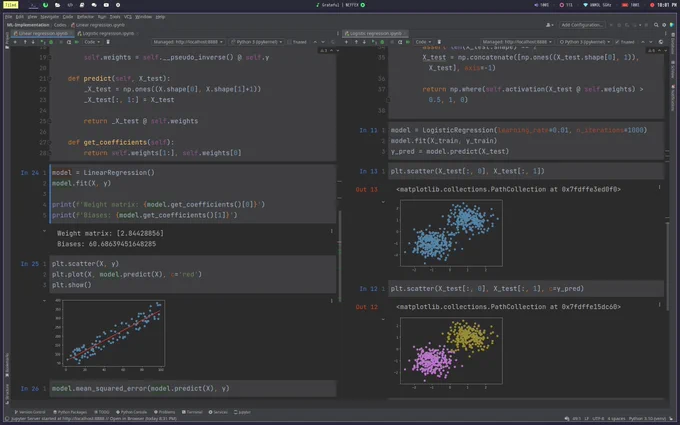Open Python Packages tool window
Image resolution: width=680 pixels, height=425 pixels.
pos(70,412)
